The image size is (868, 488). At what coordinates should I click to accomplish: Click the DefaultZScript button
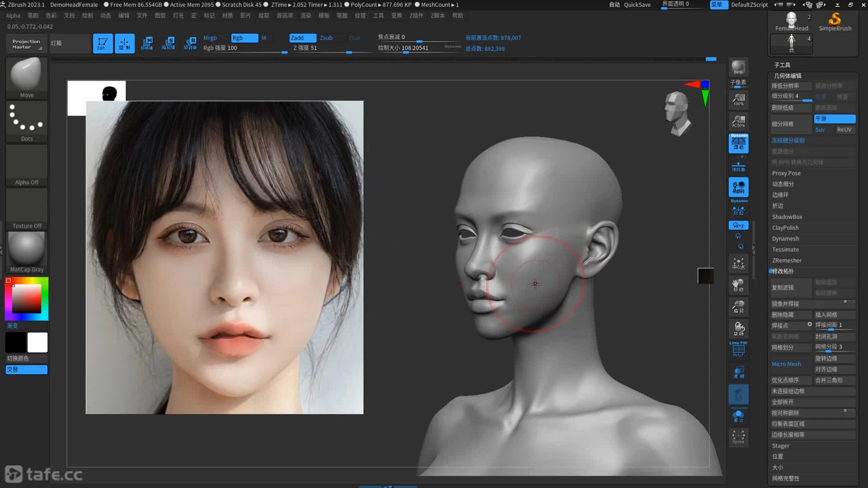tap(749, 5)
